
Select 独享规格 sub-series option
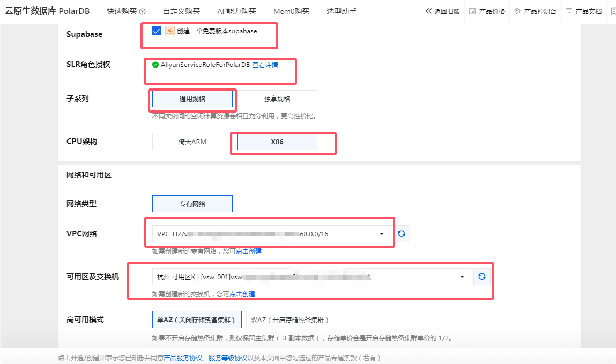278,98
